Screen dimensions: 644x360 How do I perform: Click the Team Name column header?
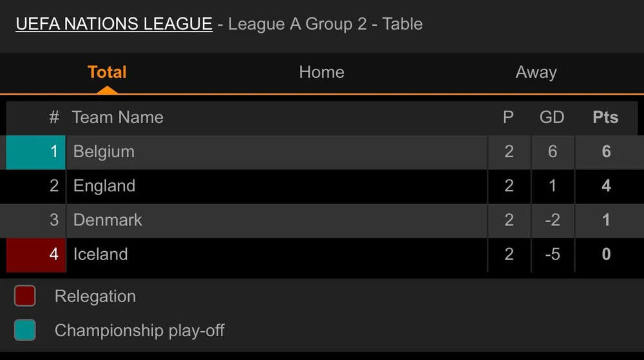click(117, 117)
